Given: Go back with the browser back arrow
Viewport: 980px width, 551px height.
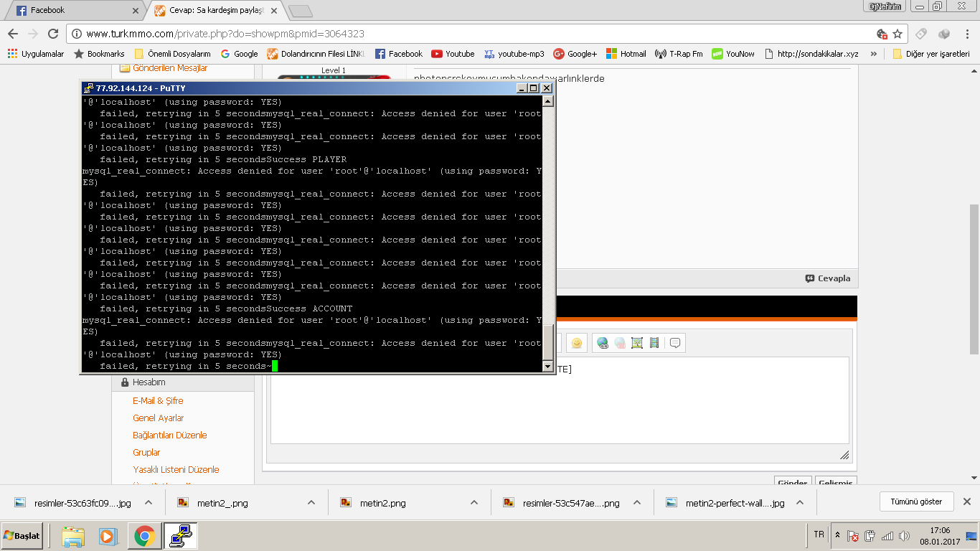Looking at the screenshot, I should pyautogui.click(x=13, y=34).
